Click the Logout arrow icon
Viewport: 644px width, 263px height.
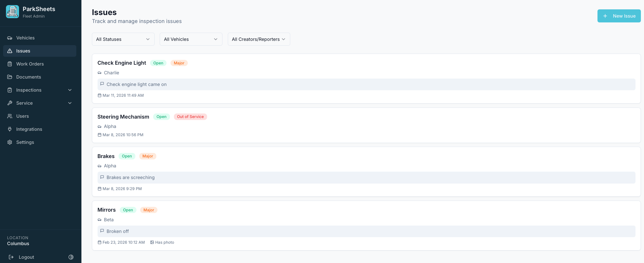11,257
